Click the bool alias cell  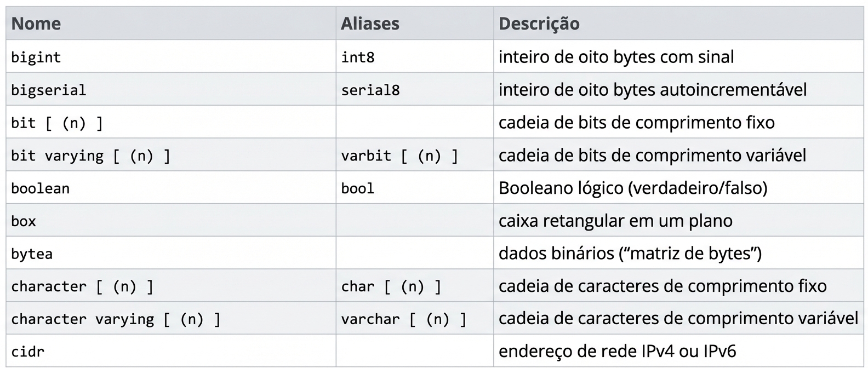click(358, 188)
